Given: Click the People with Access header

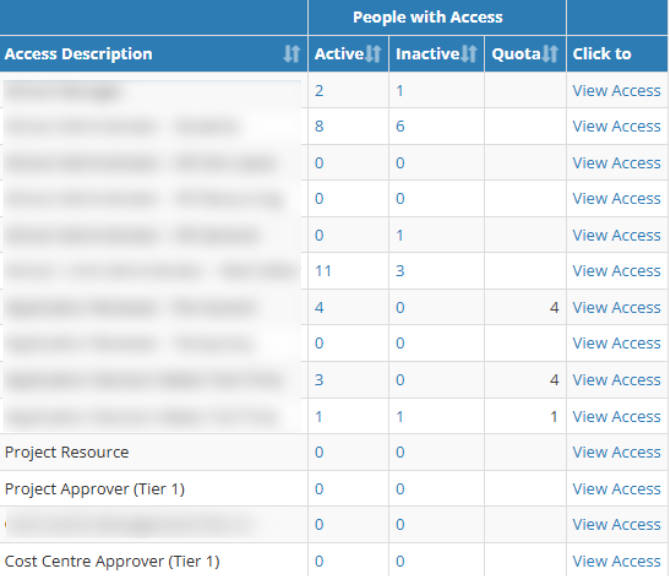Looking at the screenshot, I should (428, 17).
